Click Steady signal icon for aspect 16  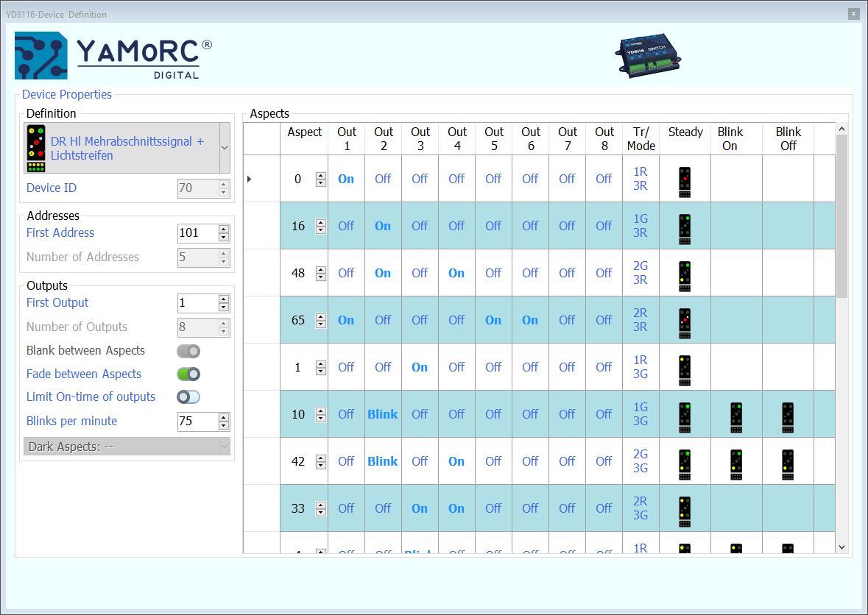685,229
